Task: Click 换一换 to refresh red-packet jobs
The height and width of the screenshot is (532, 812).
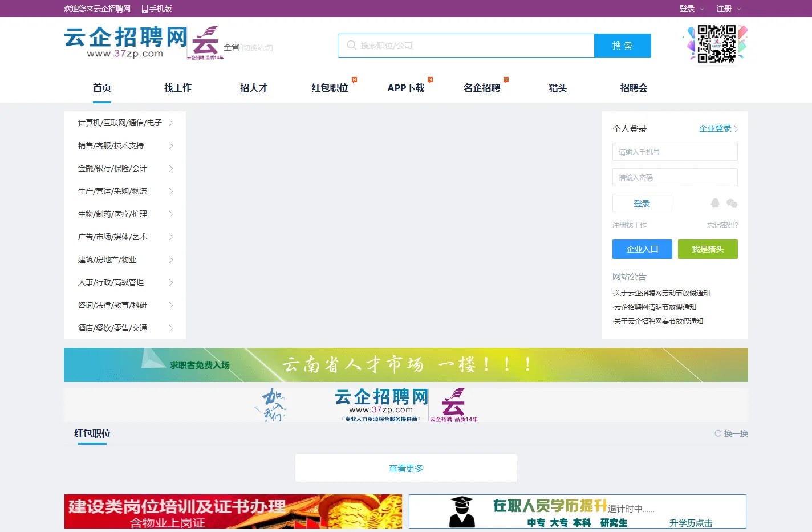Action: (736, 433)
